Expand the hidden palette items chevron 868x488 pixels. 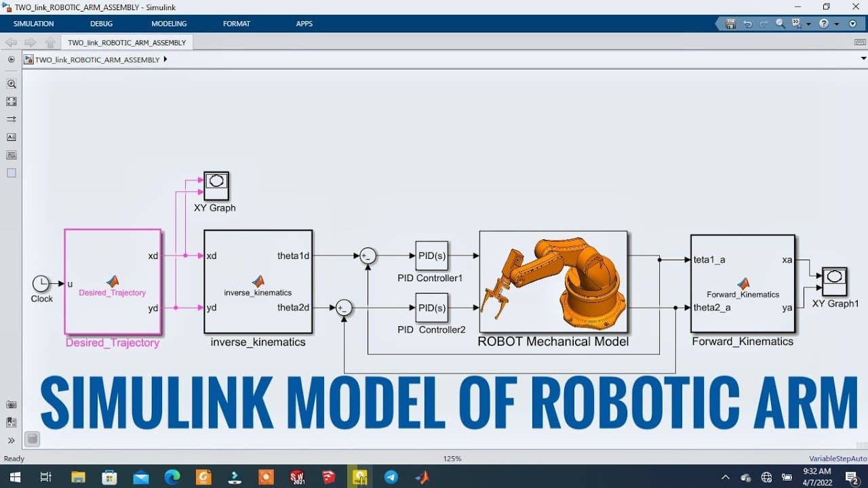pos(11,441)
